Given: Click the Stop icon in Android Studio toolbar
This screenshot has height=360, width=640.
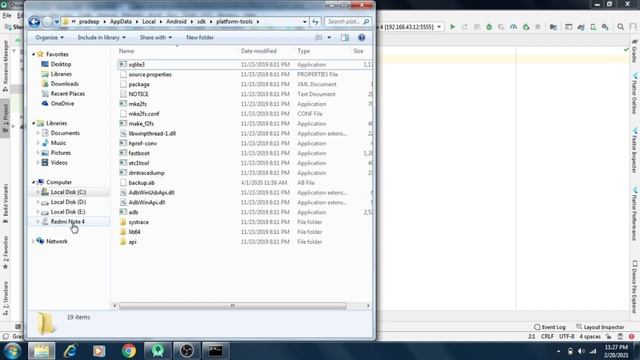Looking at the screenshot, I should pos(538,27).
